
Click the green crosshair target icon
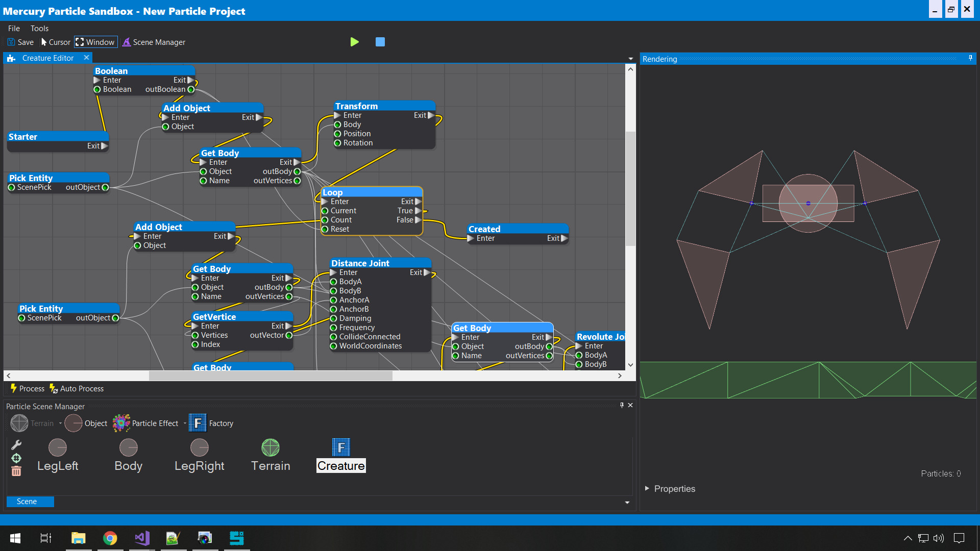16,458
